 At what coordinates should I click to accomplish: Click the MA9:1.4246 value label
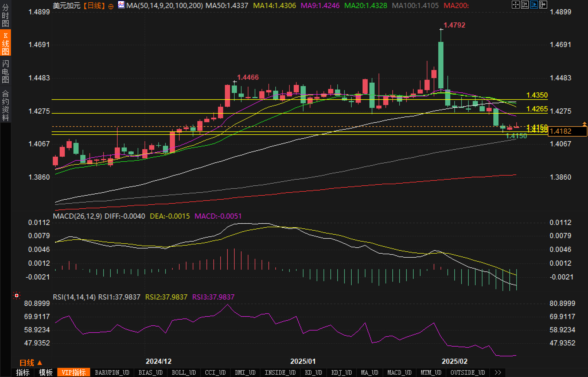(x=320, y=5)
